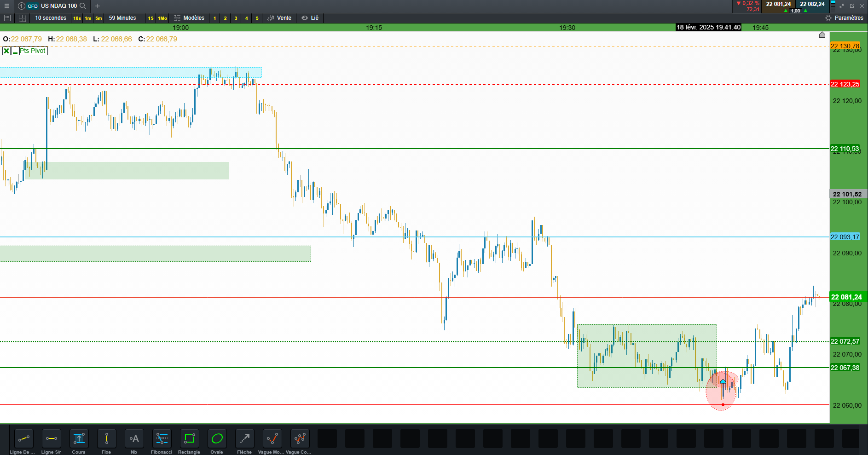Open the list panel icon in toolbar

coord(7,18)
